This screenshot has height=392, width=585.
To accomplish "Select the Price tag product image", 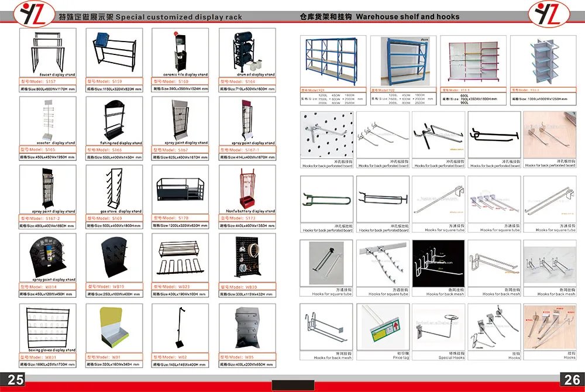I will 383,328.
